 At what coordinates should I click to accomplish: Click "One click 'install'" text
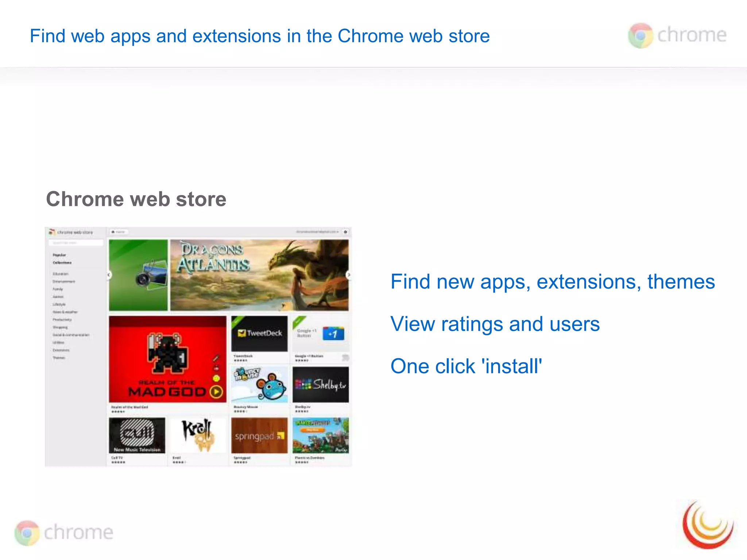[x=466, y=366]
